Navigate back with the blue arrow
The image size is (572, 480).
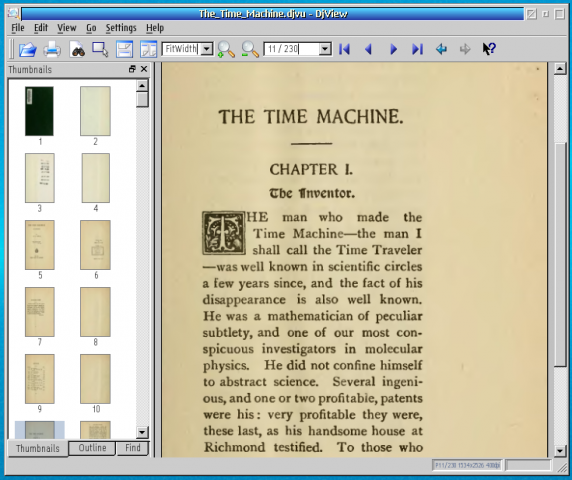point(441,49)
